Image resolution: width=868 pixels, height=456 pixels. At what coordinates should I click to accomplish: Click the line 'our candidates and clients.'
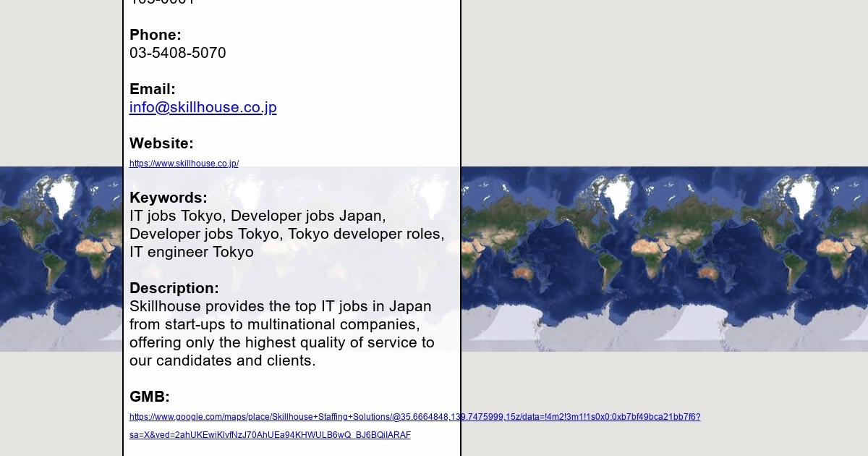click(x=222, y=360)
